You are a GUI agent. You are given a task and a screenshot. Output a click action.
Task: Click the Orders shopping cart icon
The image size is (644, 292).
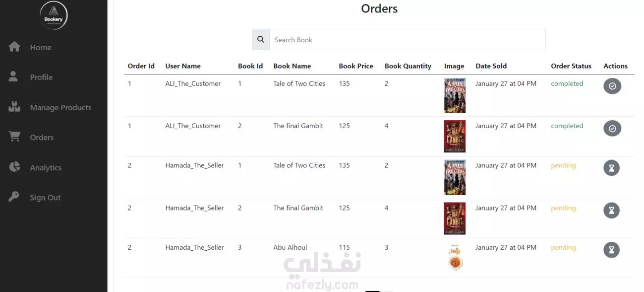tap(14, 137)
